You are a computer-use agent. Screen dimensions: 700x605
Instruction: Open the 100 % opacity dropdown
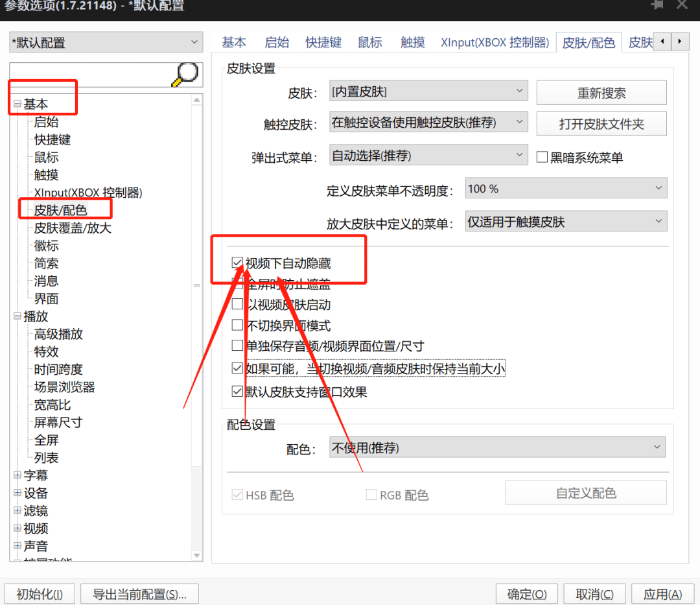click(x=566, y=188)
